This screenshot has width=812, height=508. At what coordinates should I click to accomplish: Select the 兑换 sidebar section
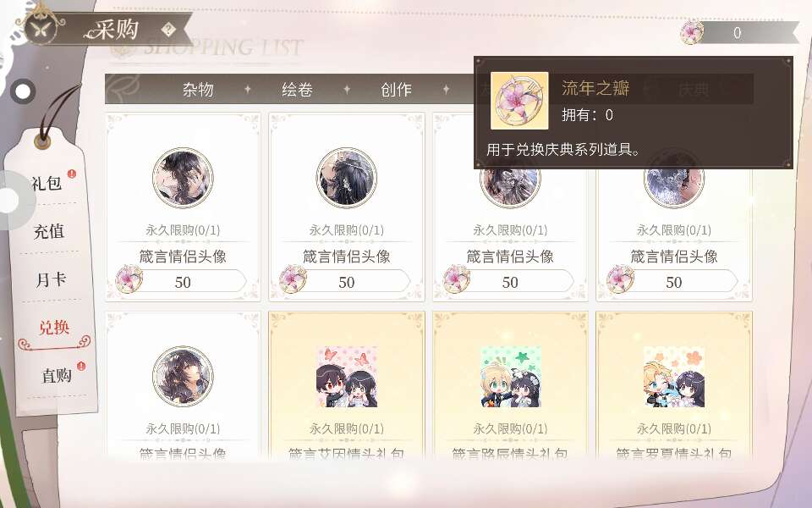(54, 328)
